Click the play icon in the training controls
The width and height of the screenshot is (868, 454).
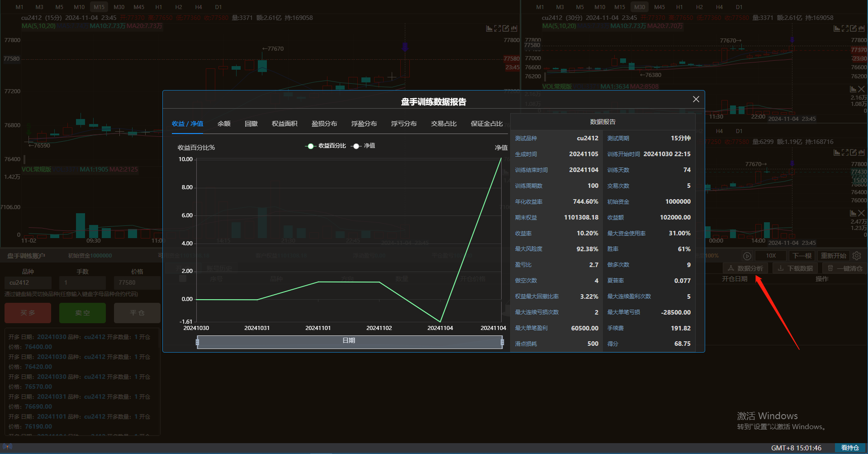point(747,256)
